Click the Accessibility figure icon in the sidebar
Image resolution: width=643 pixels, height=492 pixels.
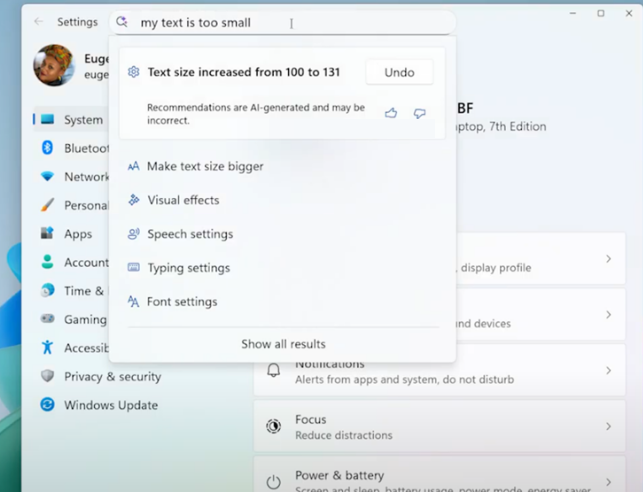coord(48,347)
